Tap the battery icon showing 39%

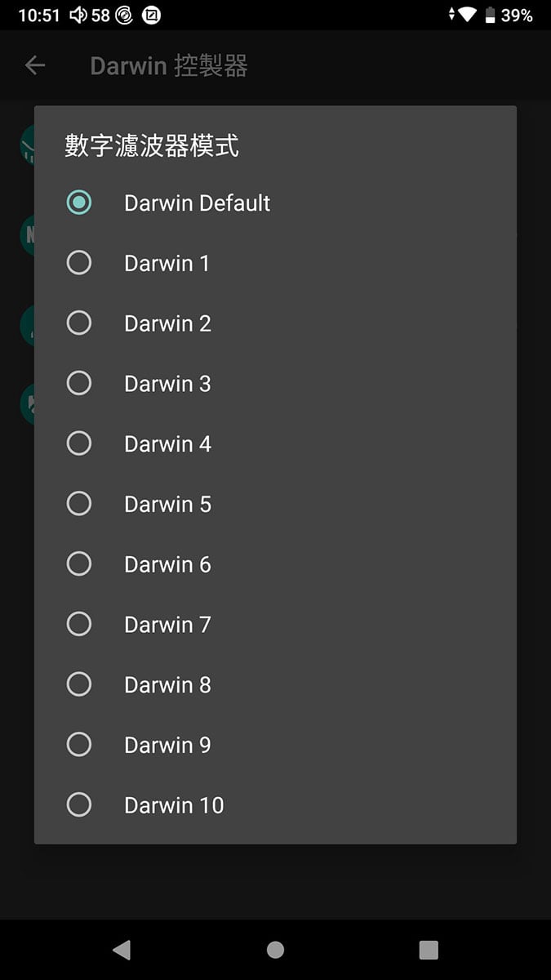(490, 15)
